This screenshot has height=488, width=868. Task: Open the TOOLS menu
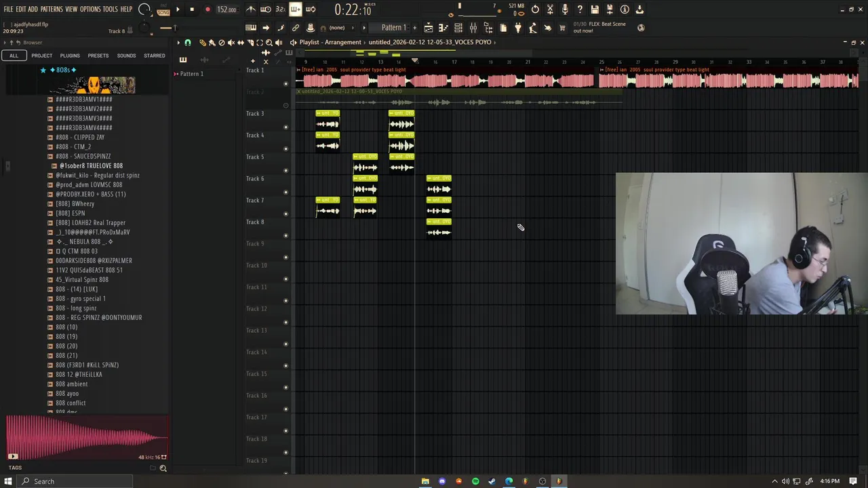coord(110,9)
